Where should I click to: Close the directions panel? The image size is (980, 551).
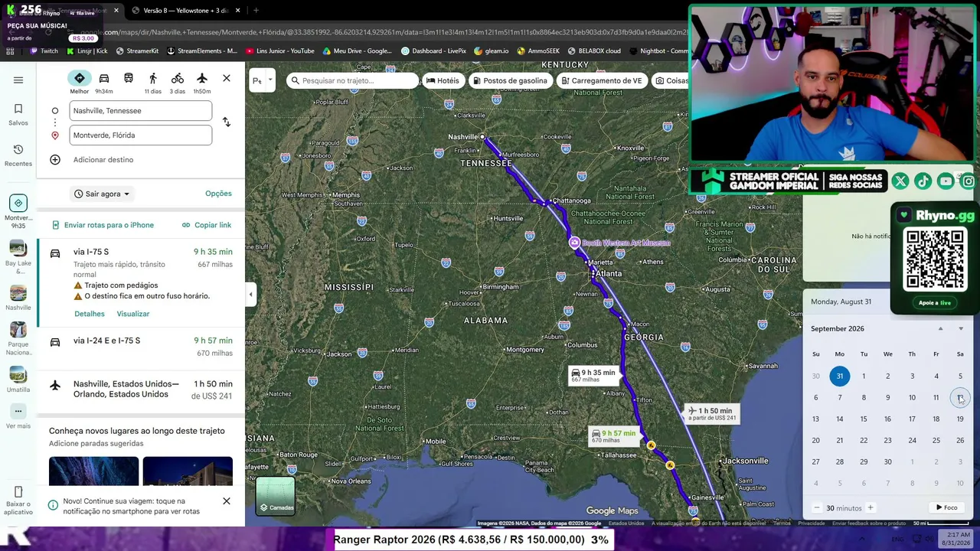227,78
